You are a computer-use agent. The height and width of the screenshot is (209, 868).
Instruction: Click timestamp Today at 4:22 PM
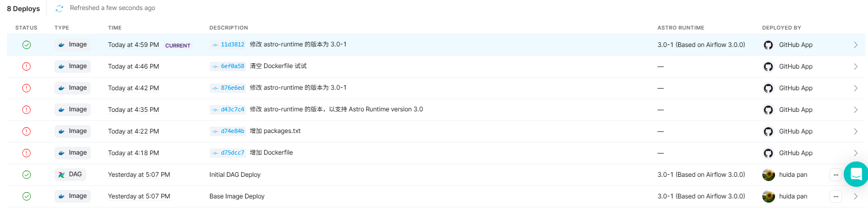(133, 131)
